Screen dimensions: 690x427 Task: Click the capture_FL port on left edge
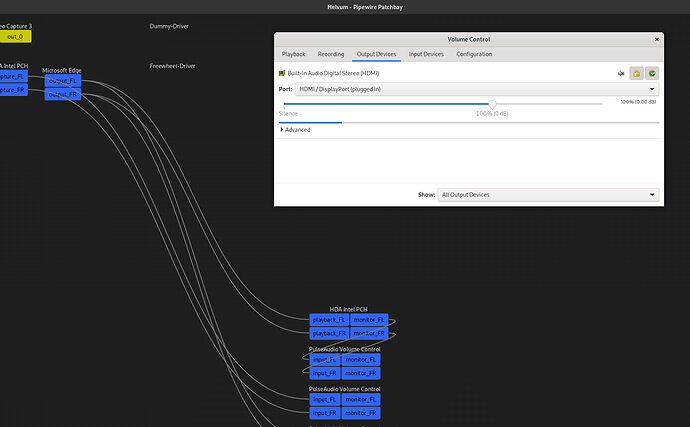click(13, 77)
